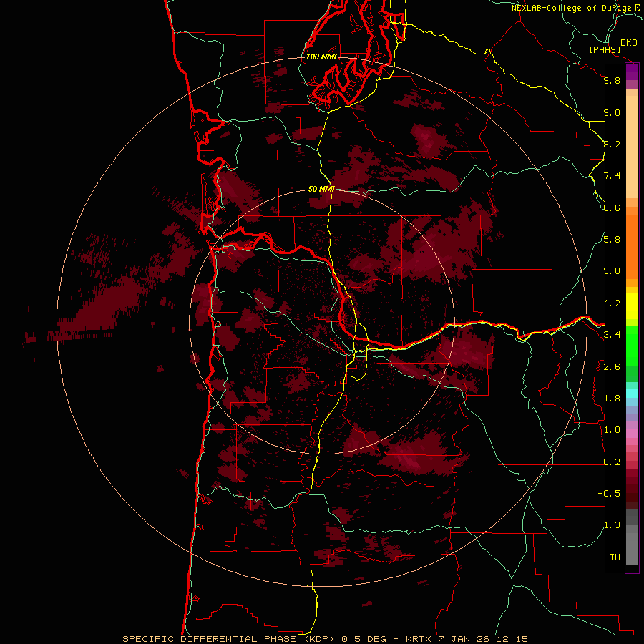644x644 pixels.
Task: Click the 100 NMI range ring label
Action: 321,57
